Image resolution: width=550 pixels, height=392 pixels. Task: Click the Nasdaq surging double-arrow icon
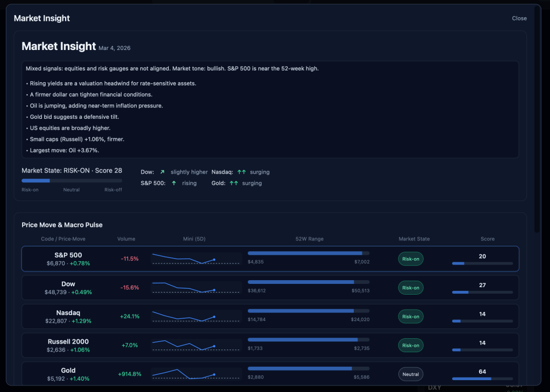click(x=241, y=172)
